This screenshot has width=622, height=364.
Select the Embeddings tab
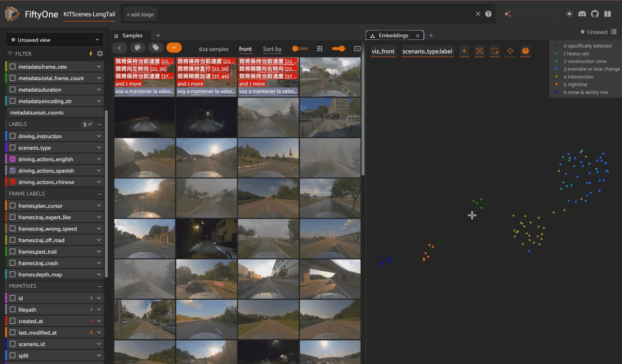click(394, 35)
